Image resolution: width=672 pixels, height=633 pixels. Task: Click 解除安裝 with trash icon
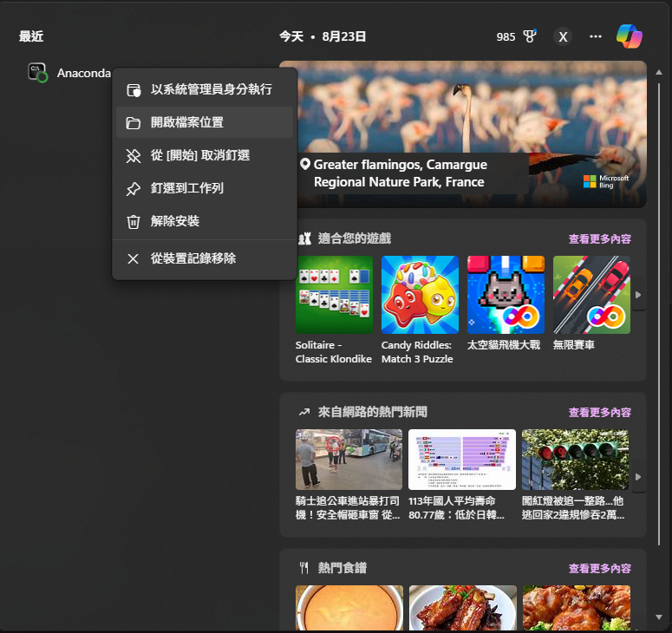coord(205,222)
